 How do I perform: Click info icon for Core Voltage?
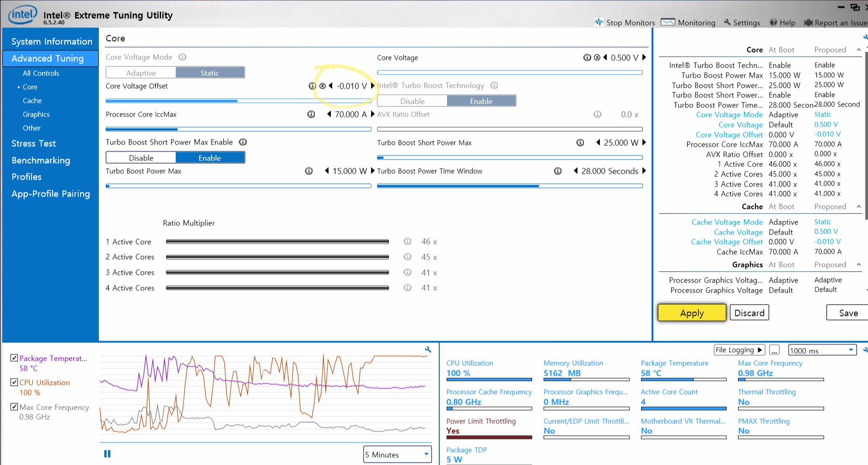pyautogui.click(x=587, y=58)
